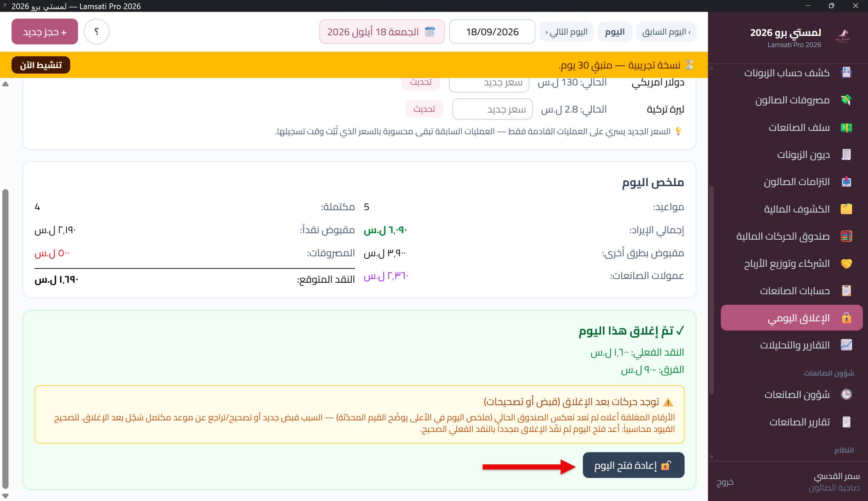Click the sidebar scroll up arrow

[711, 68]
